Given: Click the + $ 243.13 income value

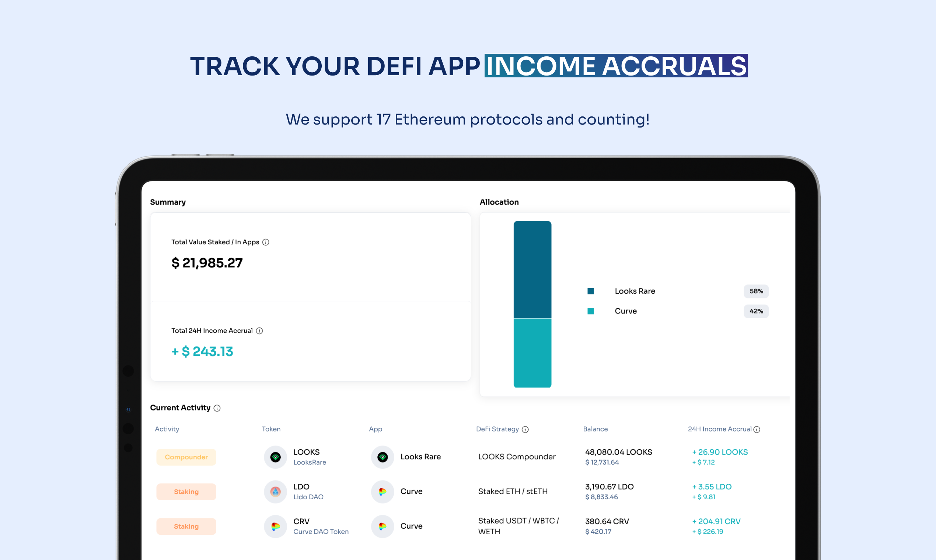Looking at the screenshot, I should click(x=202, y=352).
